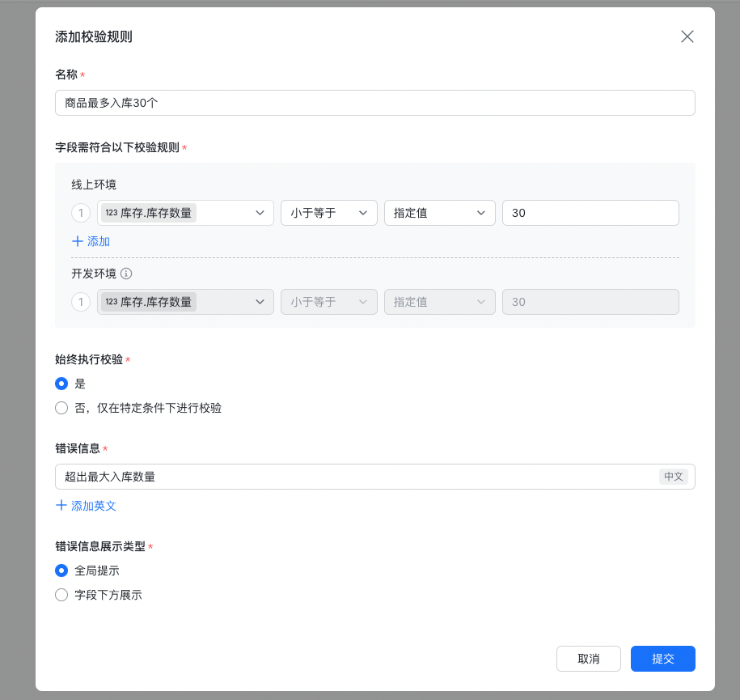
Task: Click the 中文 language tag in error message
Action: pos(674,477)
